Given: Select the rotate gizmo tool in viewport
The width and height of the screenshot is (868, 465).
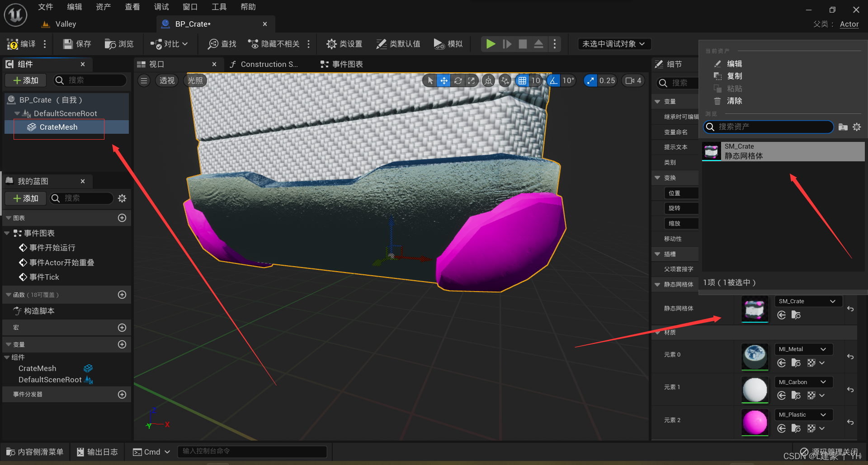Looking at the screenshot, I should coord(458,80).
